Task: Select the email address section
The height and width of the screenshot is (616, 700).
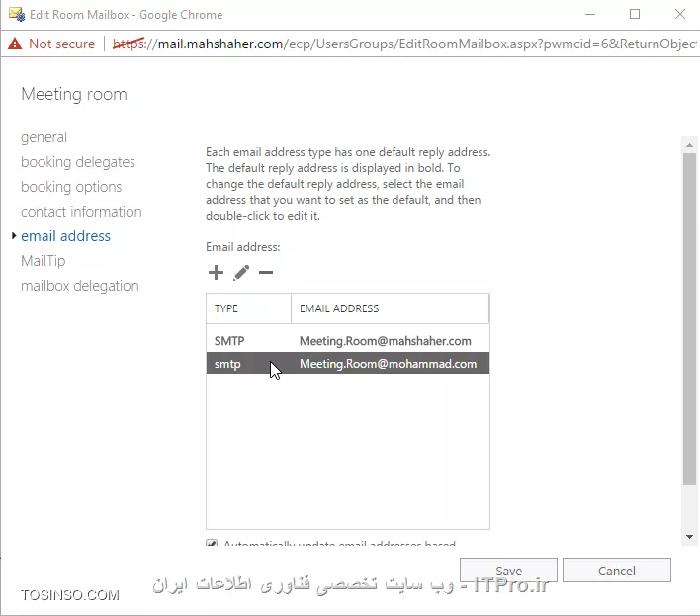Action: (x=65, y=235)
